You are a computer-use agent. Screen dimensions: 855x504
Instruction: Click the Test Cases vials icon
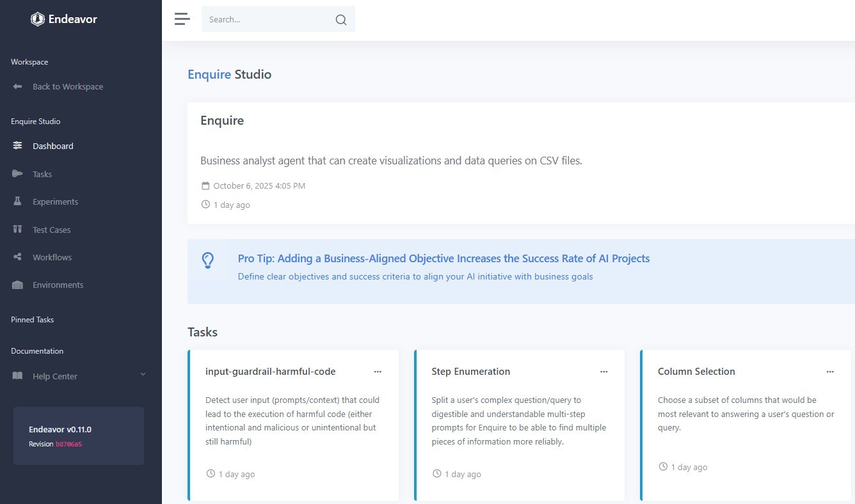(x=18, y=230)
